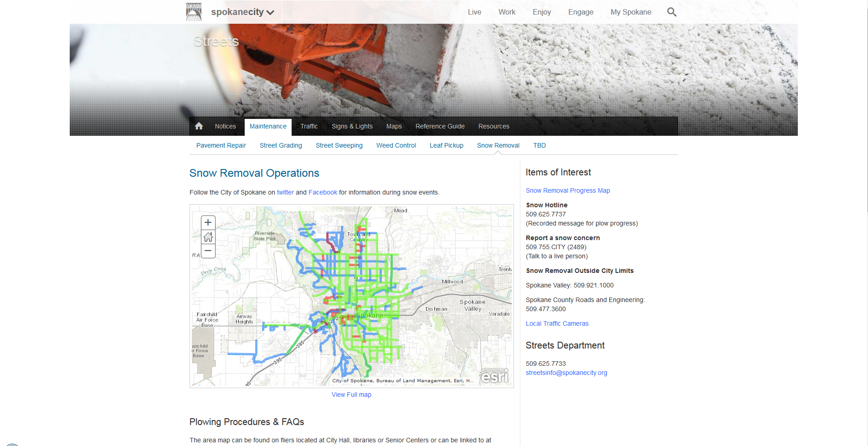Email streetsinfo@spokanecity.org

tap(566, 373)
